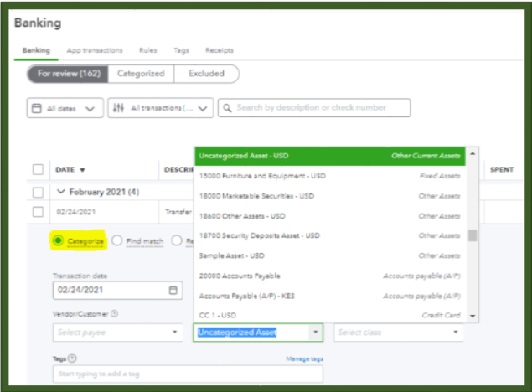Tick the select-all header checkbox
Image resolution: width=532 pixels, height=392 pixels.
[38, 169]
